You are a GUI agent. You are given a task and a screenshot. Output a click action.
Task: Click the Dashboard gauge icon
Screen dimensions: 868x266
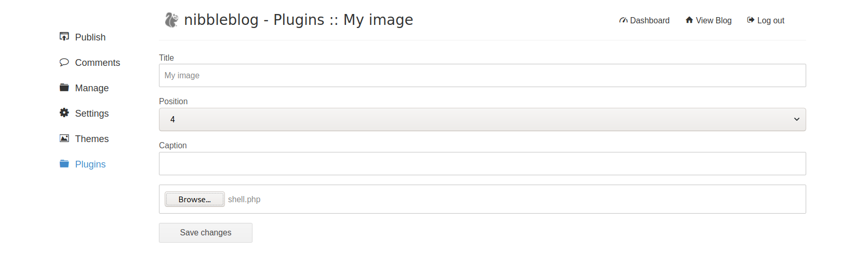[623, 20]
